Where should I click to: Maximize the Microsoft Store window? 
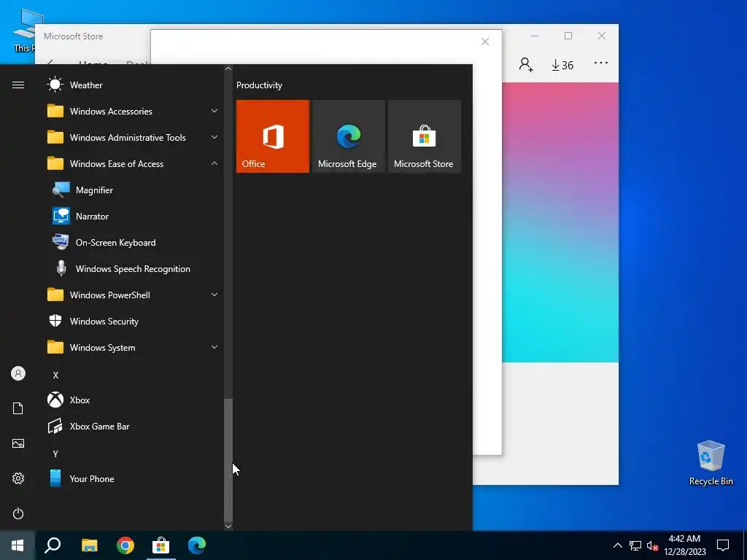pyautogui.click(x=568, y=36)
